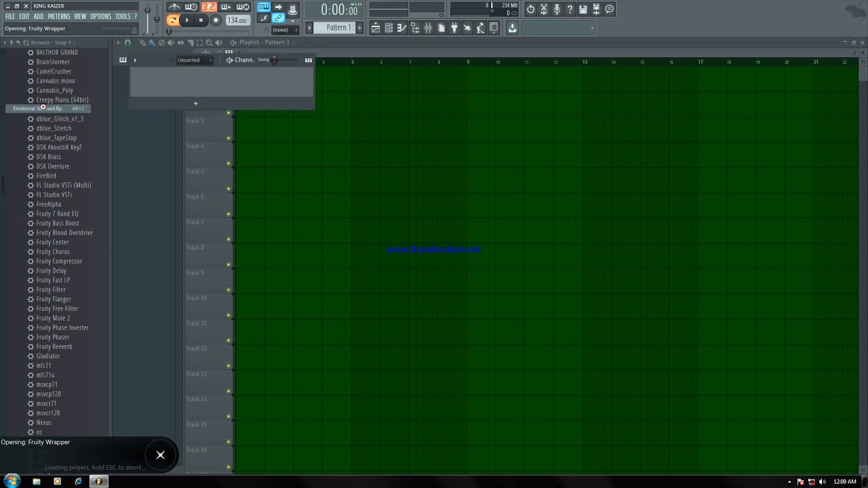Select the Slice tool in Playlist toolbar
This screenshot has width=868, height=488.
click(190, 42)
